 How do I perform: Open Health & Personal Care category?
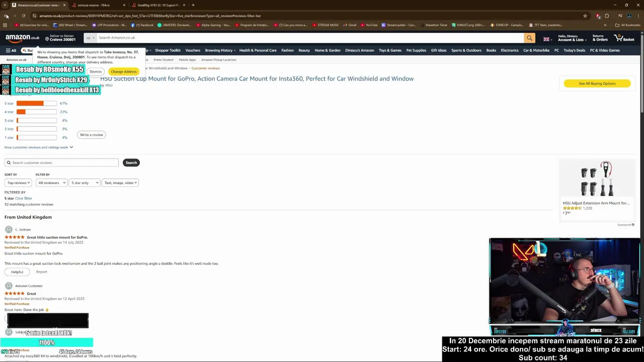pos(258,50)
